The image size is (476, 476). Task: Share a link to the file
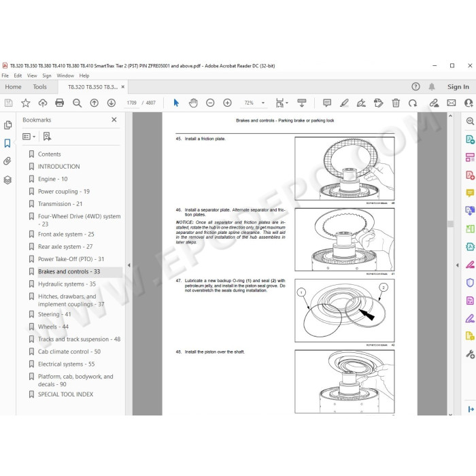[434, 103]
